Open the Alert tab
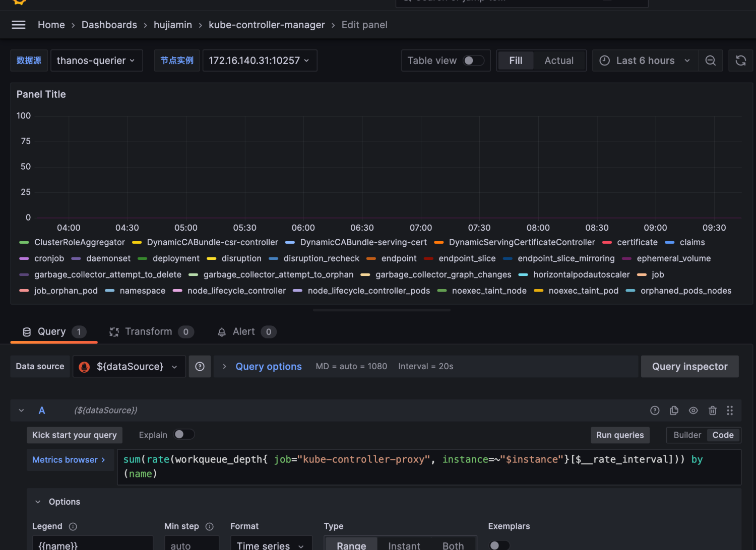The image size is (756, 550). 243,331
